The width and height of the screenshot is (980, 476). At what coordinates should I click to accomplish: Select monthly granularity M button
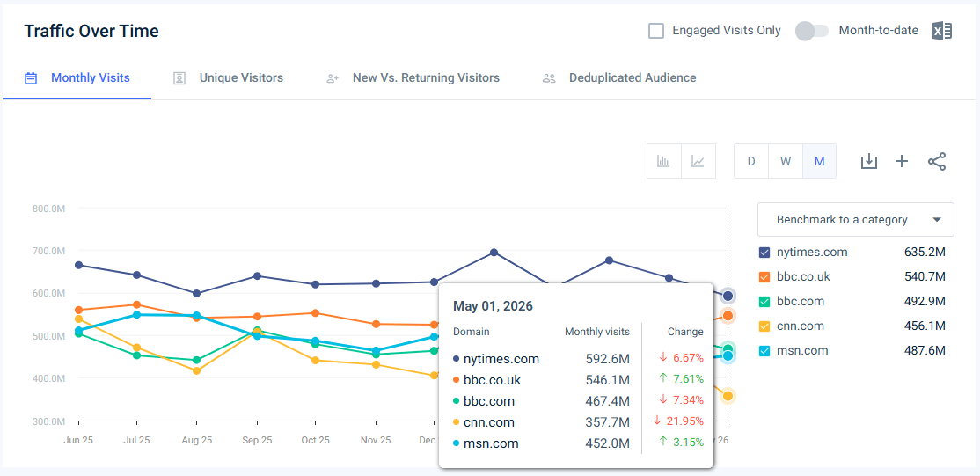tap(819, 161)
